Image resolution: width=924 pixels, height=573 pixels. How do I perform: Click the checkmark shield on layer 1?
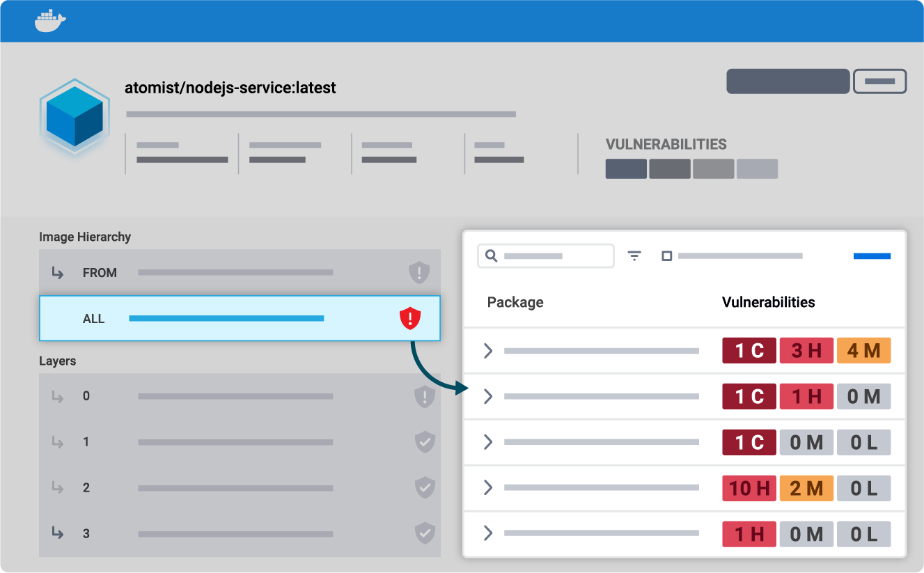(425, 442)
